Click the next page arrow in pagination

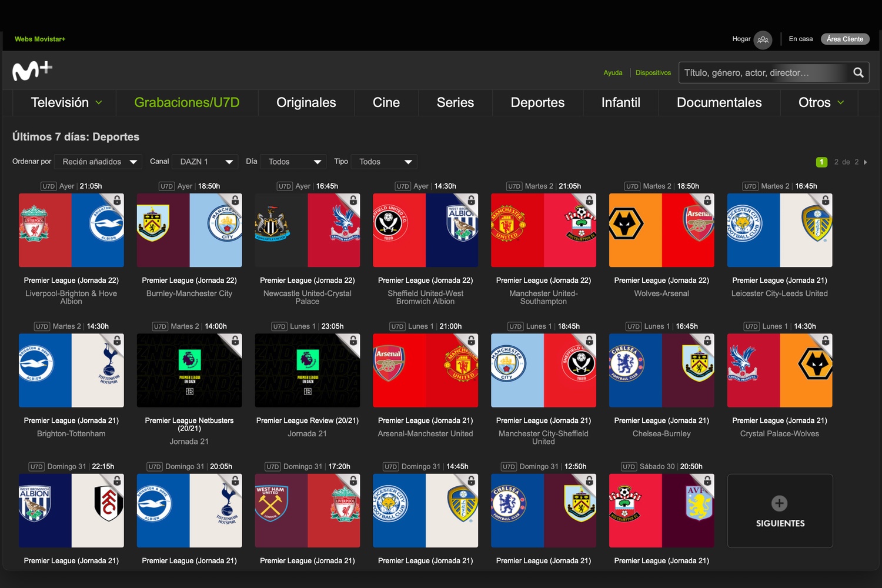pos(866,162)
